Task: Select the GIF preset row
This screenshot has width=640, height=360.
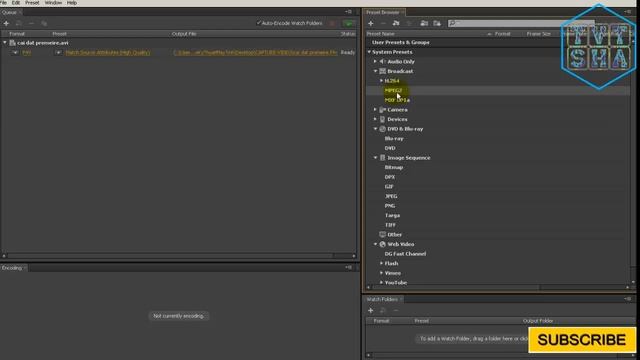Action: point(498,186)
